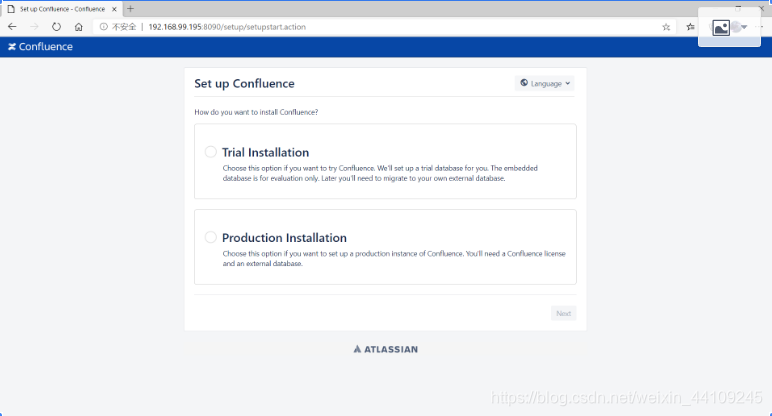
Task: Click the Atlassian logo in footer
Action: [x=386, y=349]
